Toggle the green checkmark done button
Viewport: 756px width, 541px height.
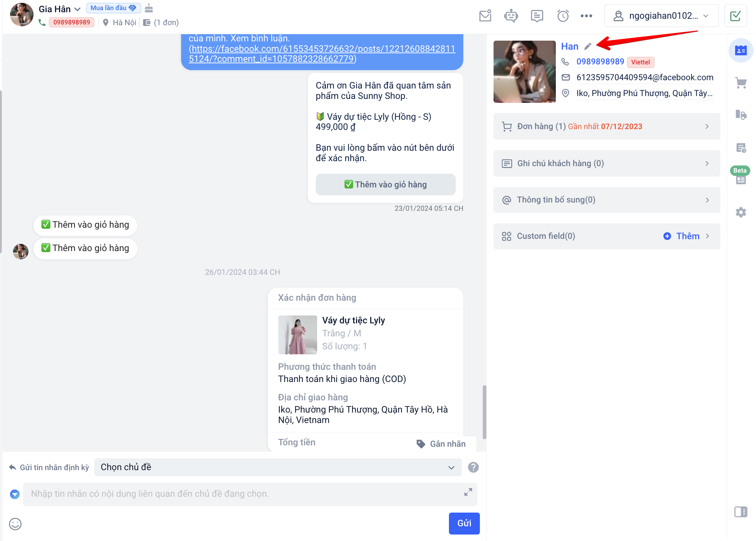[x=735, y=16]
